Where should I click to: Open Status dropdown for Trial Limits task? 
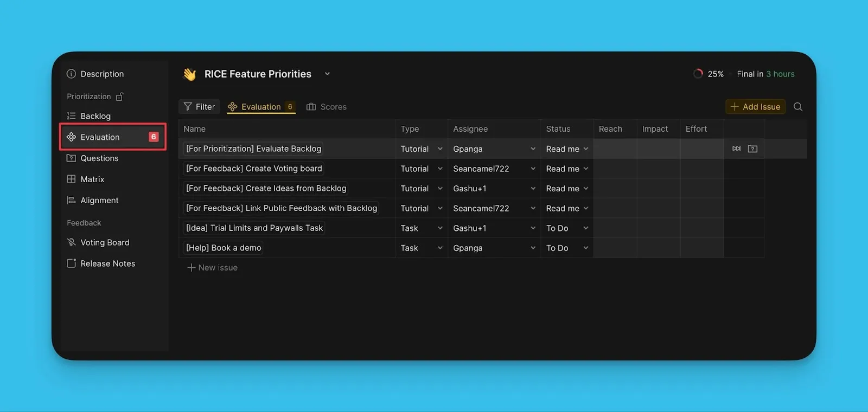click(585, 228)
